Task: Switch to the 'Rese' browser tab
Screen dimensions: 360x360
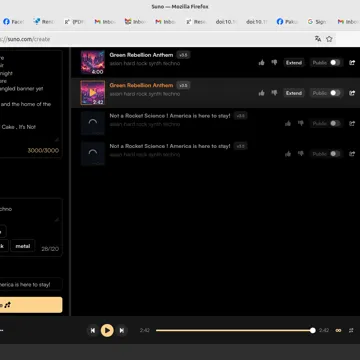Action: coord(197,22)
